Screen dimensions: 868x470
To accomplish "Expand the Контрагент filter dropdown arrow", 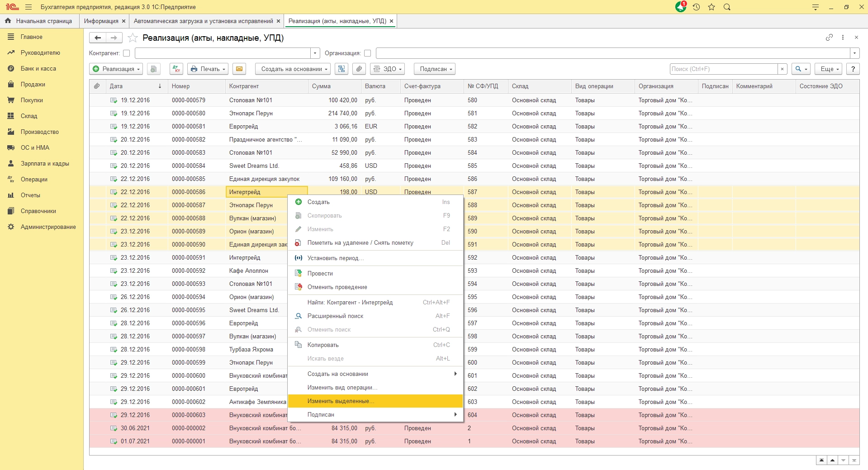I will click(315, 53).
